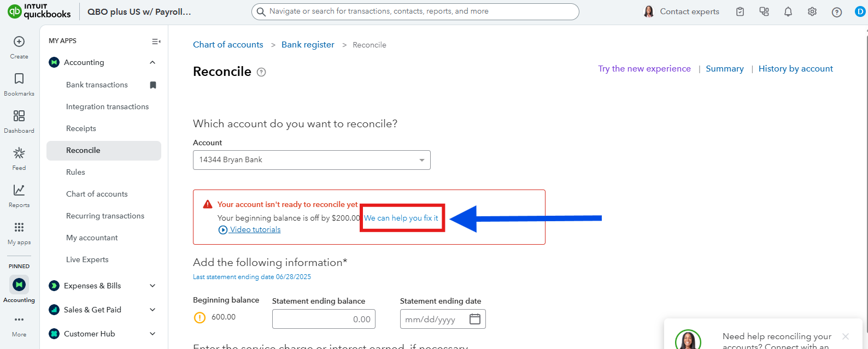The height and width of the screenshot is (349, 868).
Task: Open the Settings gear icon
Action: 812,12
